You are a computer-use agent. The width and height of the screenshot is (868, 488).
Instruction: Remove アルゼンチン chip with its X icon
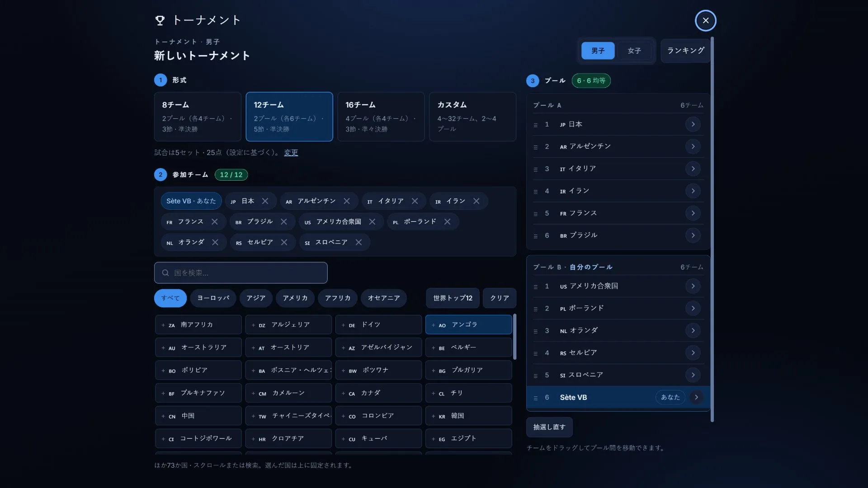[347, 201]
